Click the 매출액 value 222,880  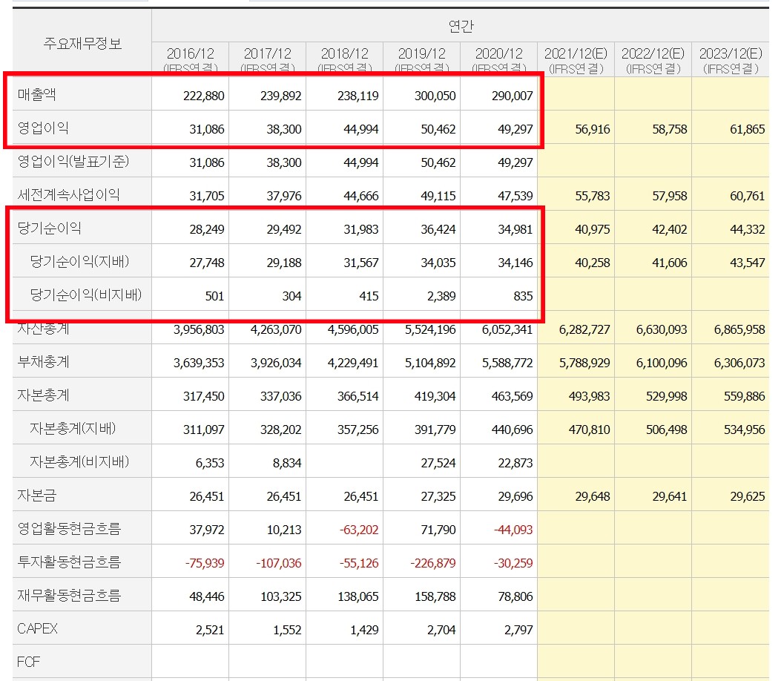pos(203,96)
